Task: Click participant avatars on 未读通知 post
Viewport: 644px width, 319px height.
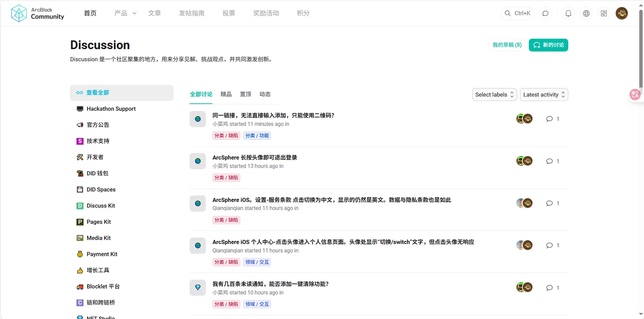Action: [524, 287]
